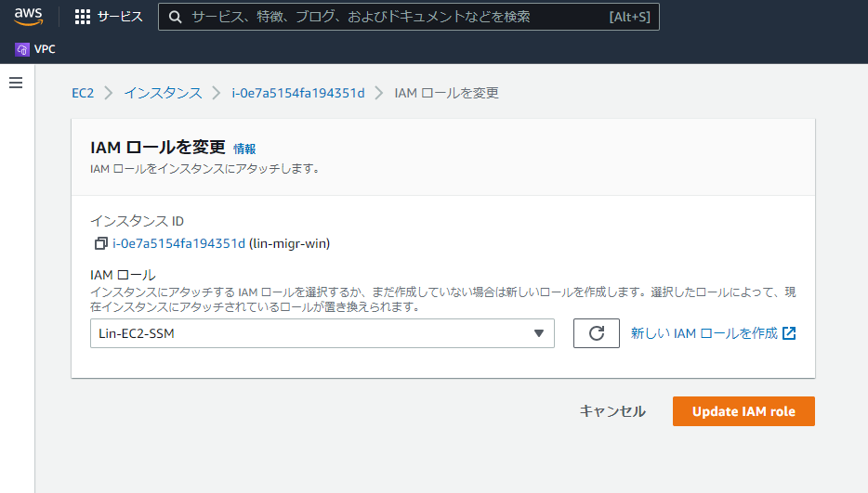
Task: Open the services grid menu
Action: (83, 17)
